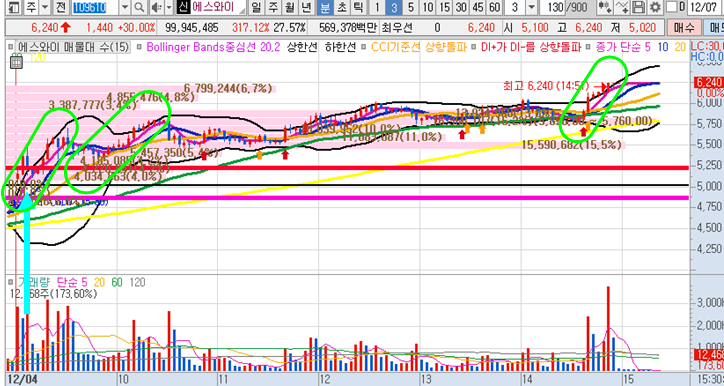Screen dimensions: 724x386
Task: Click the 30 minute interval button
Action: coord(461,7)
